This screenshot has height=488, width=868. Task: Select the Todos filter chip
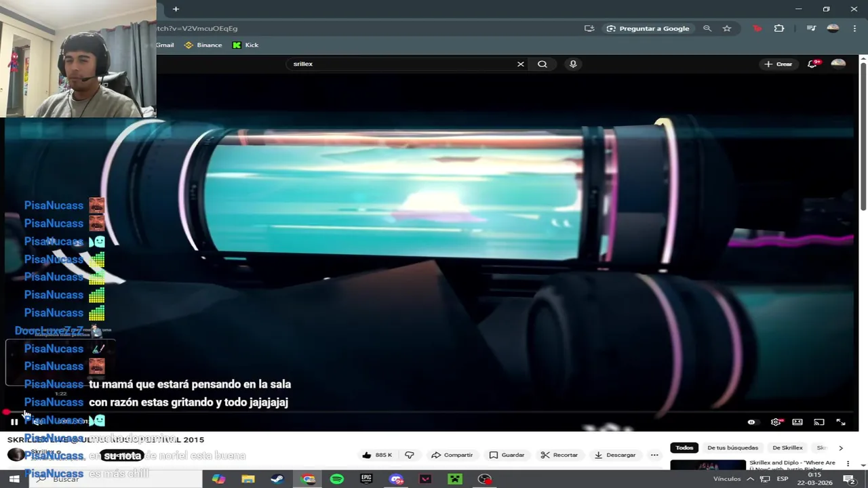[x=684, y=447]
